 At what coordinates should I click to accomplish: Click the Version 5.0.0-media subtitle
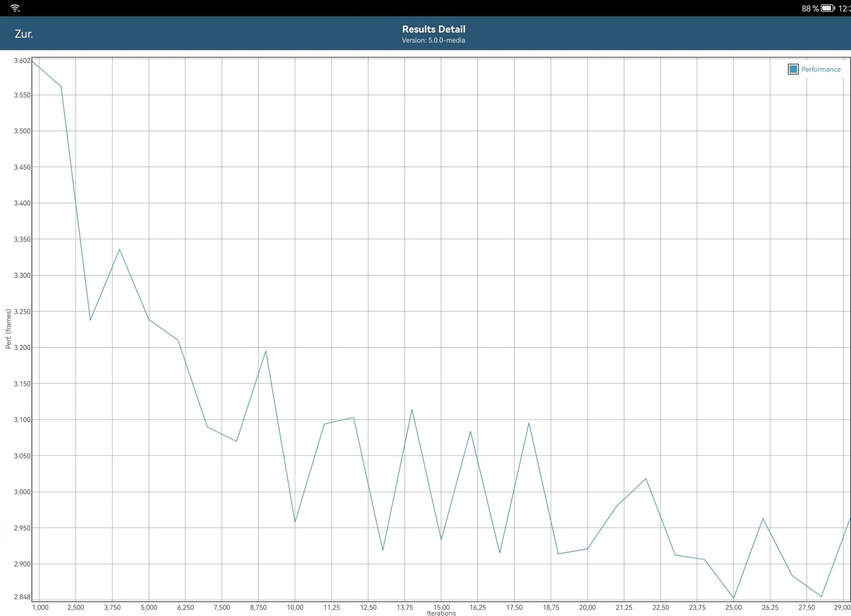(433, 41)
